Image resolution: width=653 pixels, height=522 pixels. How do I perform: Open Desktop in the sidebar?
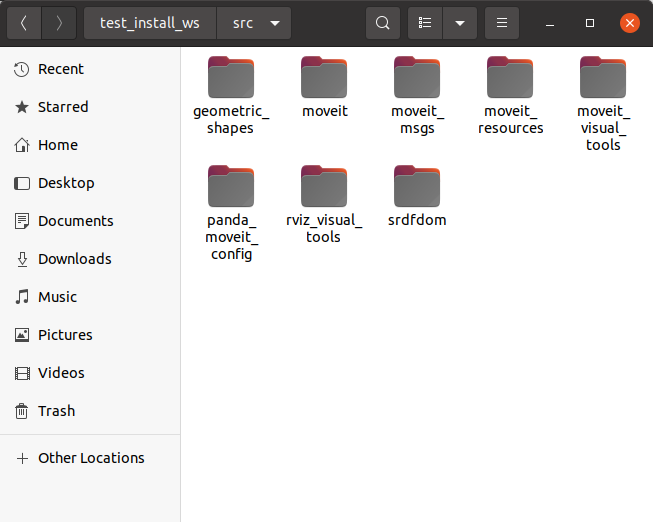tap(90, 183)
